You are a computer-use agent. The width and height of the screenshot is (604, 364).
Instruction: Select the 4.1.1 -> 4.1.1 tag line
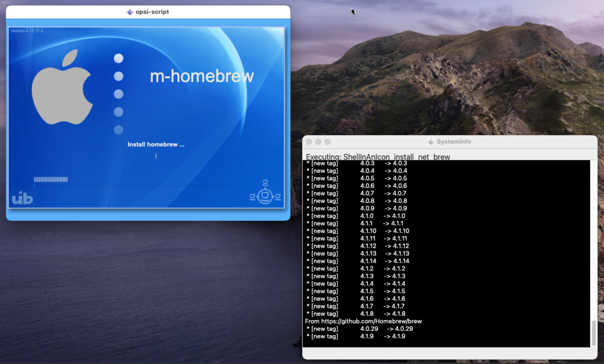click(355, 224)
